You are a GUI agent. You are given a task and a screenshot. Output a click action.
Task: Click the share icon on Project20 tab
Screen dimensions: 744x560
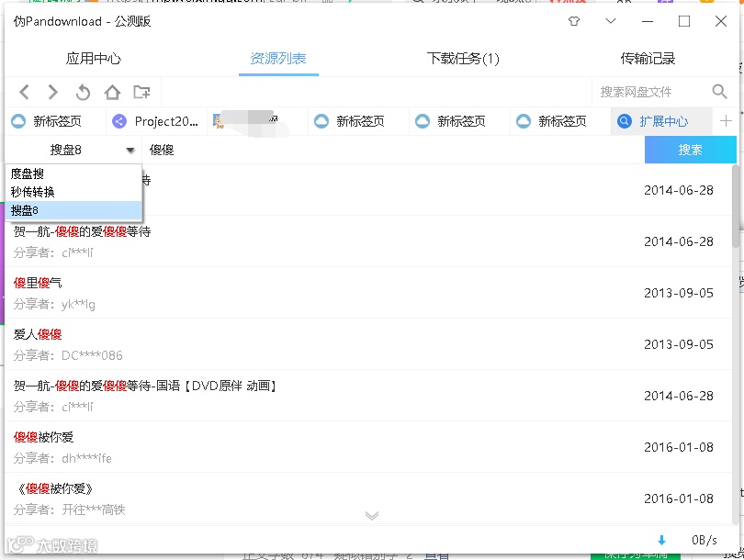[119, 121]
